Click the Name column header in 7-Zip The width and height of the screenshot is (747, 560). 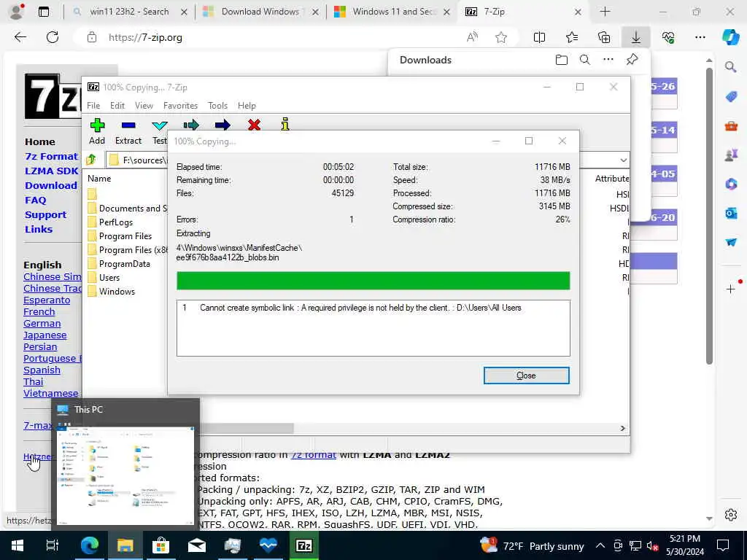click(x=99, y=179)
